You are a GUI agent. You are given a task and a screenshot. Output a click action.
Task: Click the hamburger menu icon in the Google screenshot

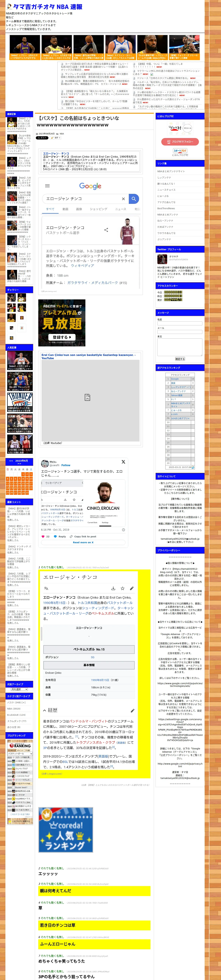coord(47,186)
